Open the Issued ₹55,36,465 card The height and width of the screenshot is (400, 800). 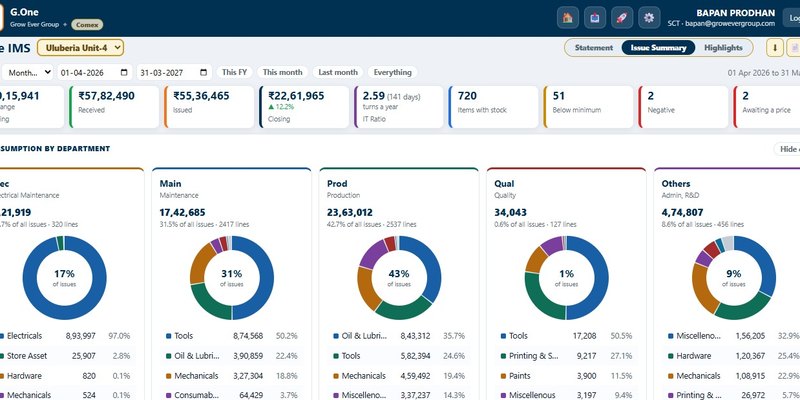coord(209,107)
